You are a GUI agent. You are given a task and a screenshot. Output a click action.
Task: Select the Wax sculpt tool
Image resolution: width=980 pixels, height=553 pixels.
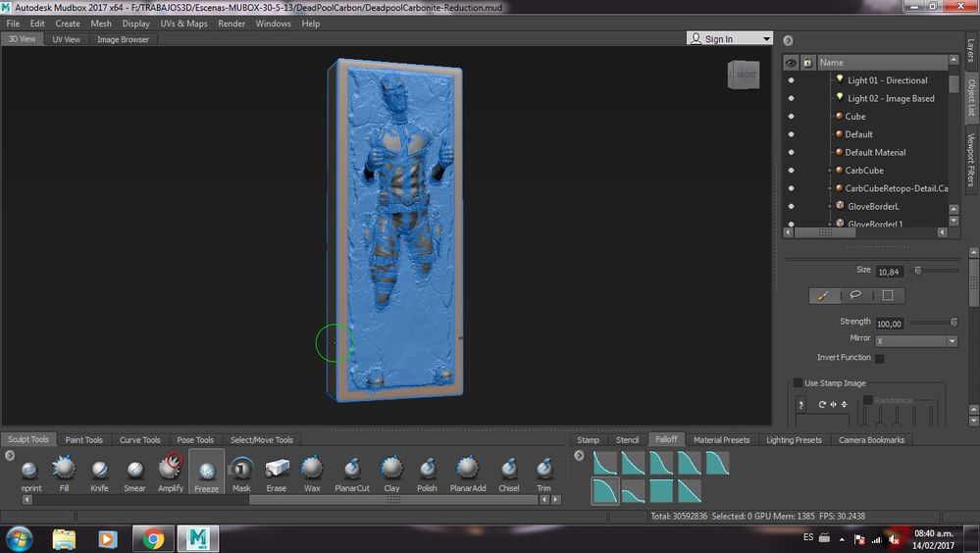pos(312,475)
